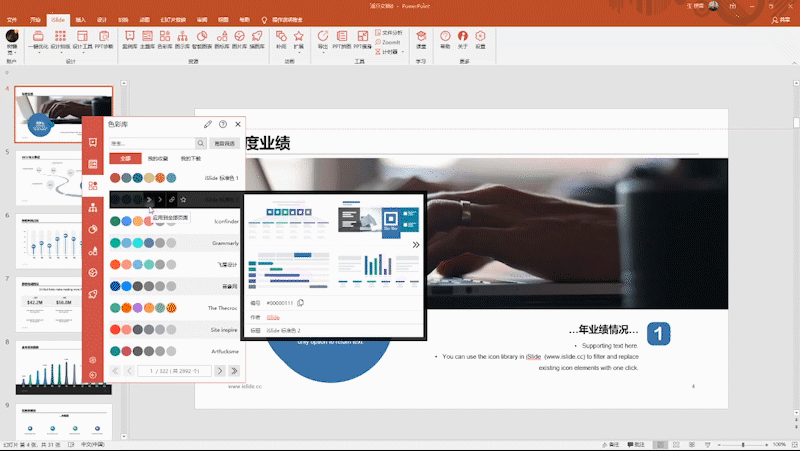The image size is (800, 451).
Task: Click the help question icon in 色彩库 panel
Action: point(223,124)
